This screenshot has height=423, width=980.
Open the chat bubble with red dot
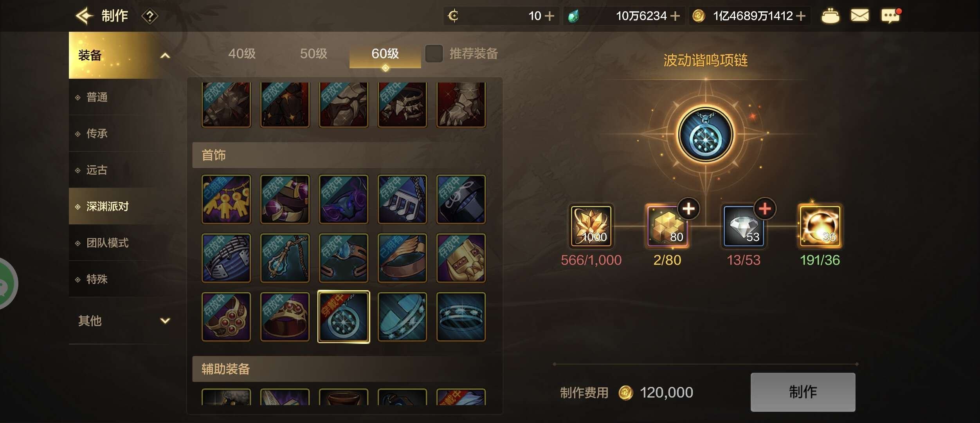(891, 16)
